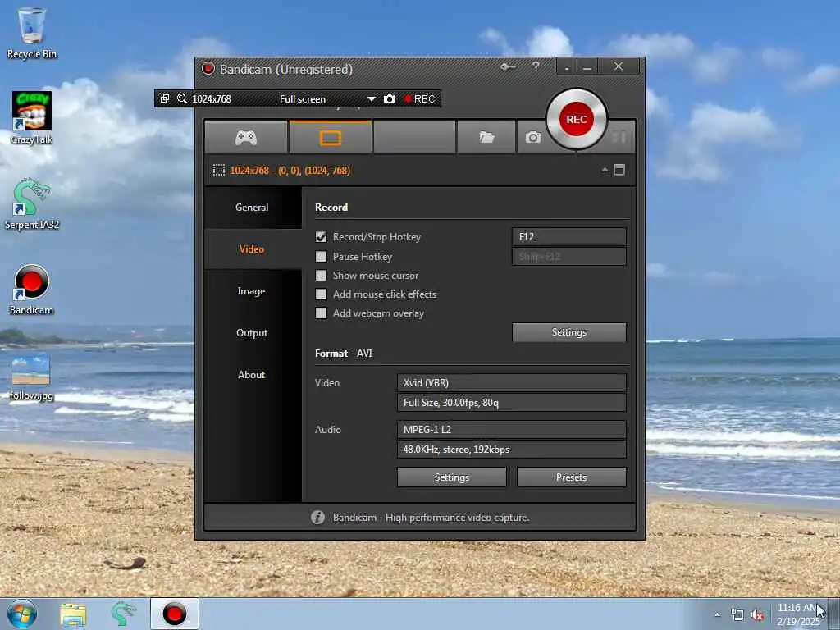Viewport: 840px width, 630px height.
Task: Click the window toggle icon beside up arrow
Action: point(619,170)
